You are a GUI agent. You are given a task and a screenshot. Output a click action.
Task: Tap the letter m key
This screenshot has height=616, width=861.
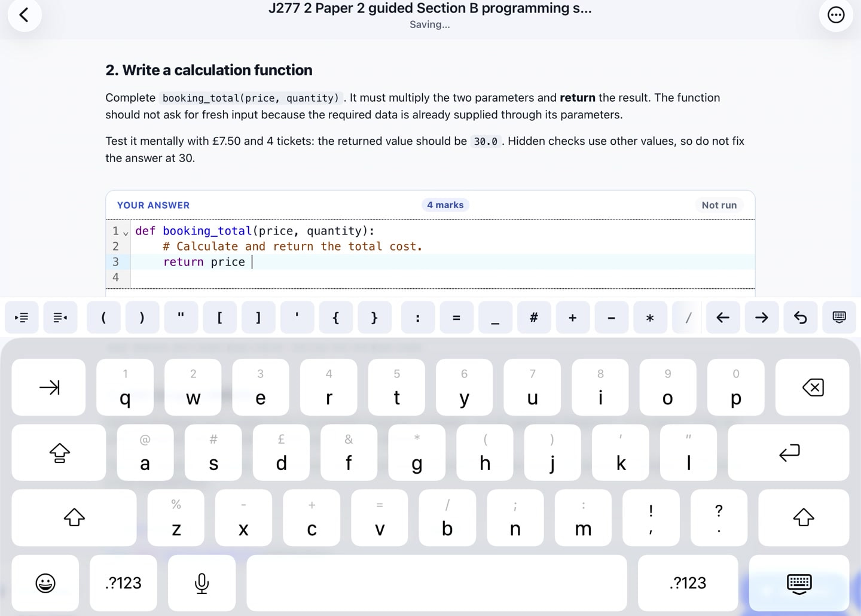click(583, 518)
